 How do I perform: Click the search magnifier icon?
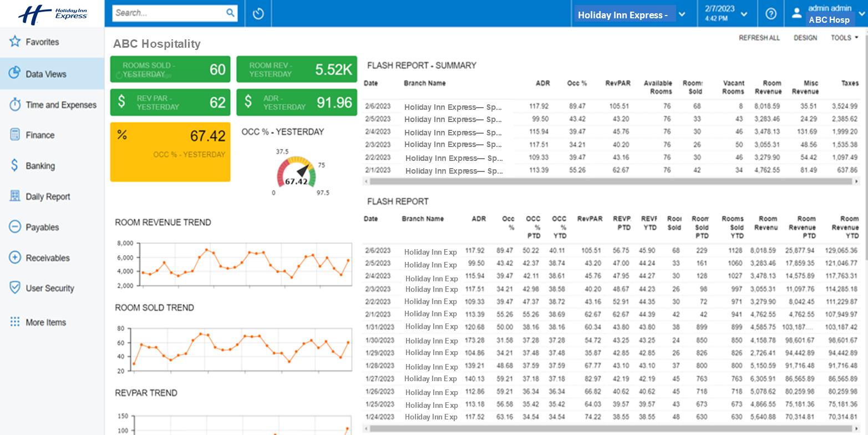230,13
